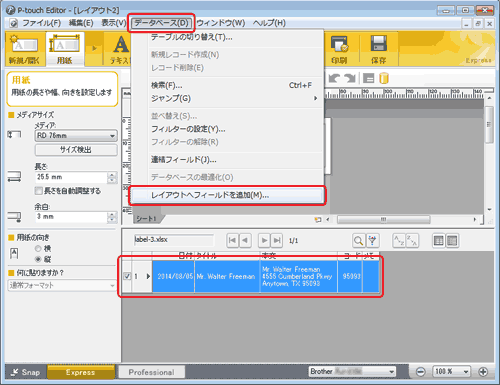Click the Database (データベース(D)) menu

click(161, 23)
